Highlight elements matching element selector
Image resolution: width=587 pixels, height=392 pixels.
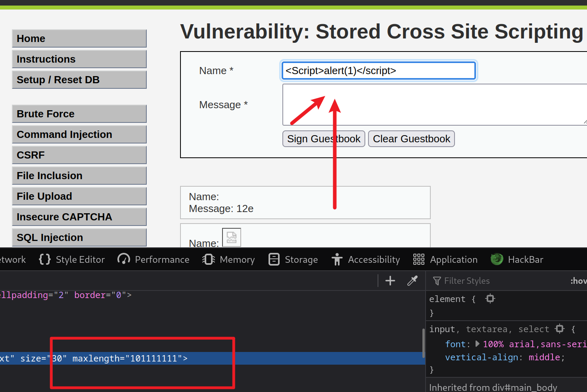tap(490, 299)
